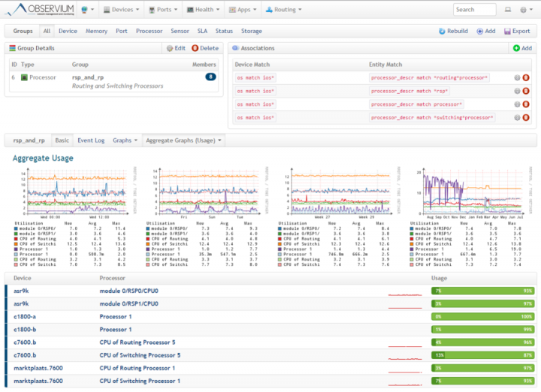Click the 'os match ios*' device match in first row
The width and height of the screenshot is (541, 392).
coord(255,78)
